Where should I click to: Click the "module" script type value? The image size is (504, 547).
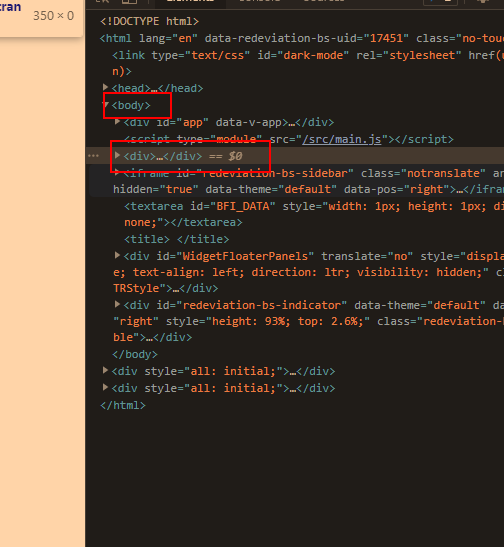236,139
